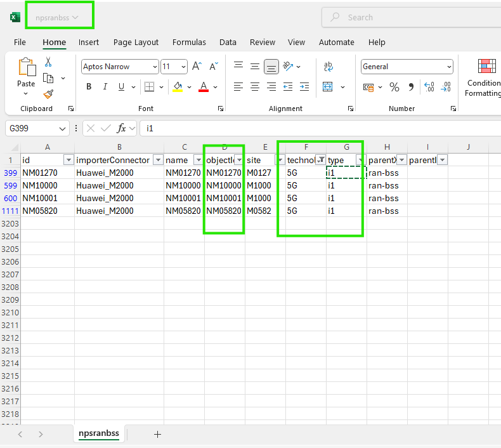The image size is (501, 448).
Task: Click the Cut scissors icon
Action: [48, 62]
